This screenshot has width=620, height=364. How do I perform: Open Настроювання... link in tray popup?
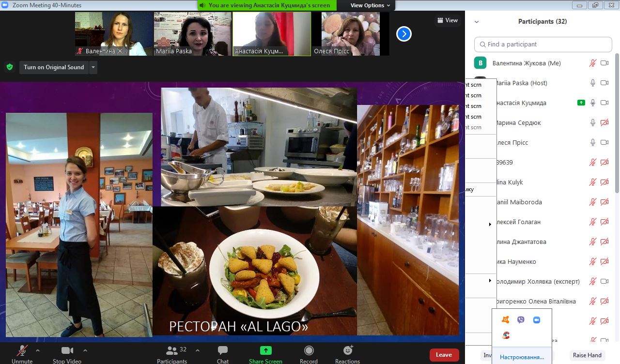click(x=522, y=357)
